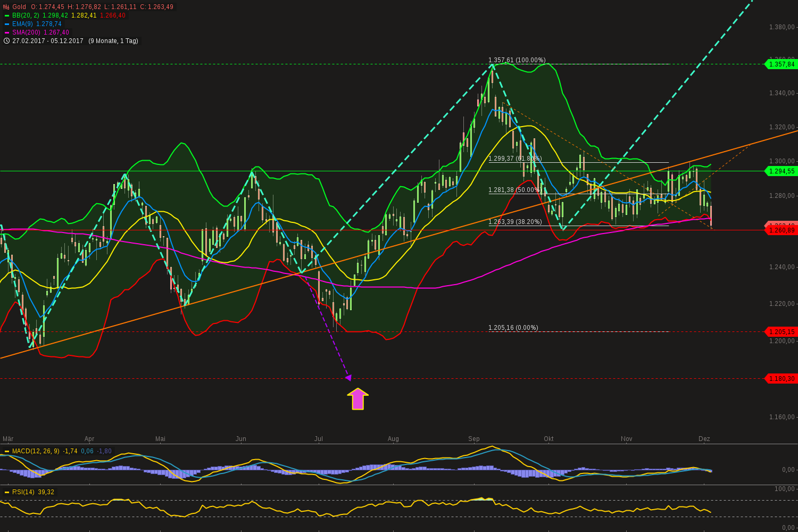Click the green 1.357,84 price tag

(780, 64)
